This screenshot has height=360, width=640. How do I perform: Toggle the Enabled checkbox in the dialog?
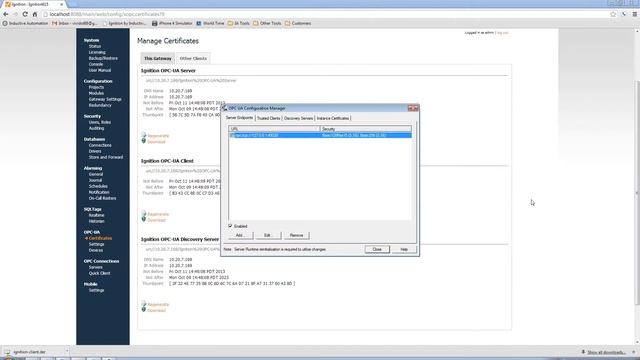[x=230, y=226]
